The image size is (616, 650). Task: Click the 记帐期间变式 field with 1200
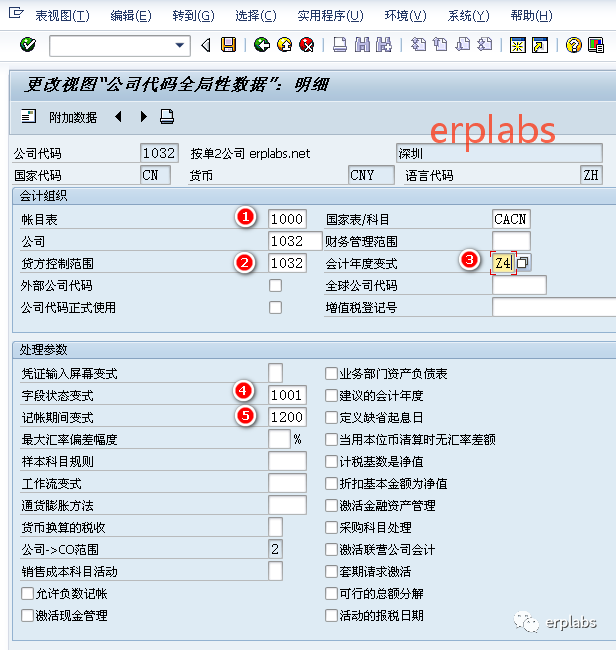(x=287, y=417)
